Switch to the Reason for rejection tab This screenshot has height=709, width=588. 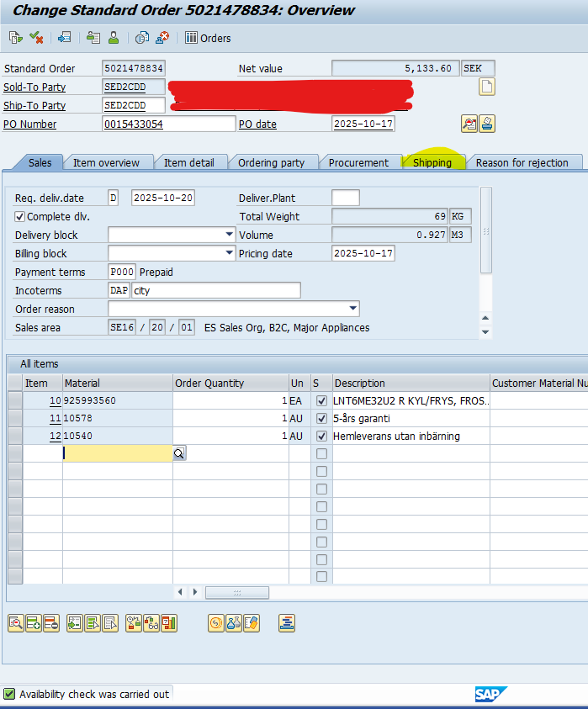click(x=522, y=163)
